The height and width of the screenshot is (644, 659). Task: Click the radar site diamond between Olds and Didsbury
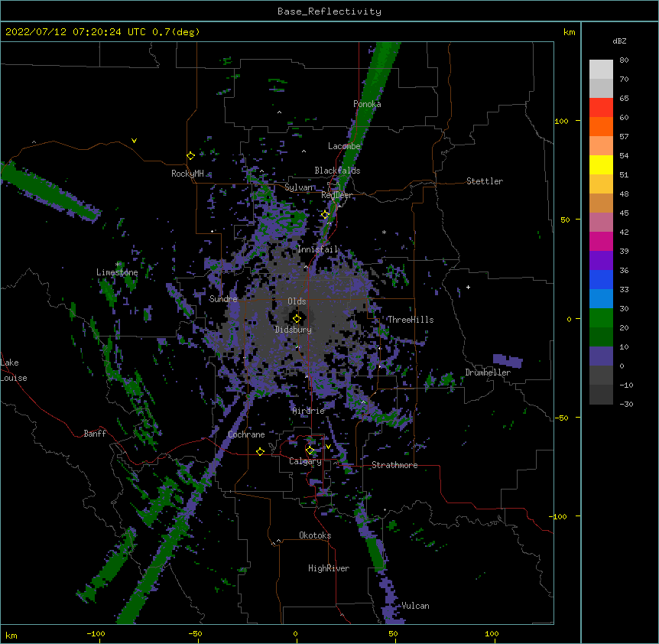pyautogui.click(x=297, y=318)
